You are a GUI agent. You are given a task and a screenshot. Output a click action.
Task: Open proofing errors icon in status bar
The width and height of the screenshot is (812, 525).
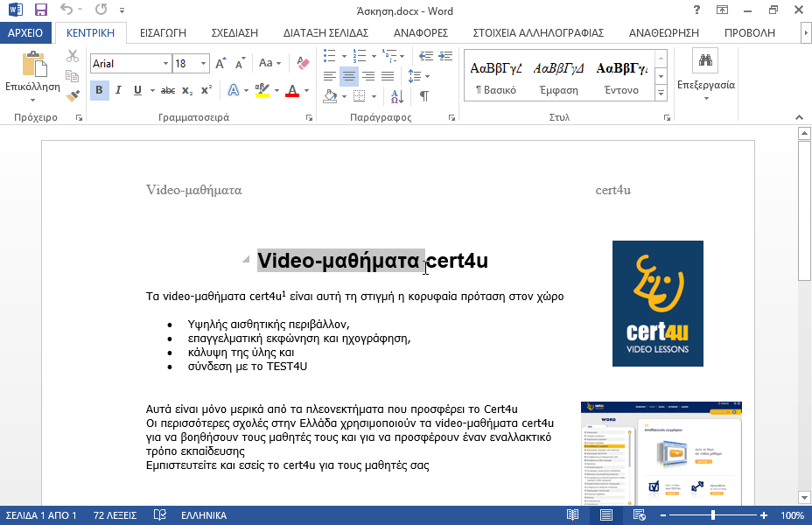click(x=160, y=515)
